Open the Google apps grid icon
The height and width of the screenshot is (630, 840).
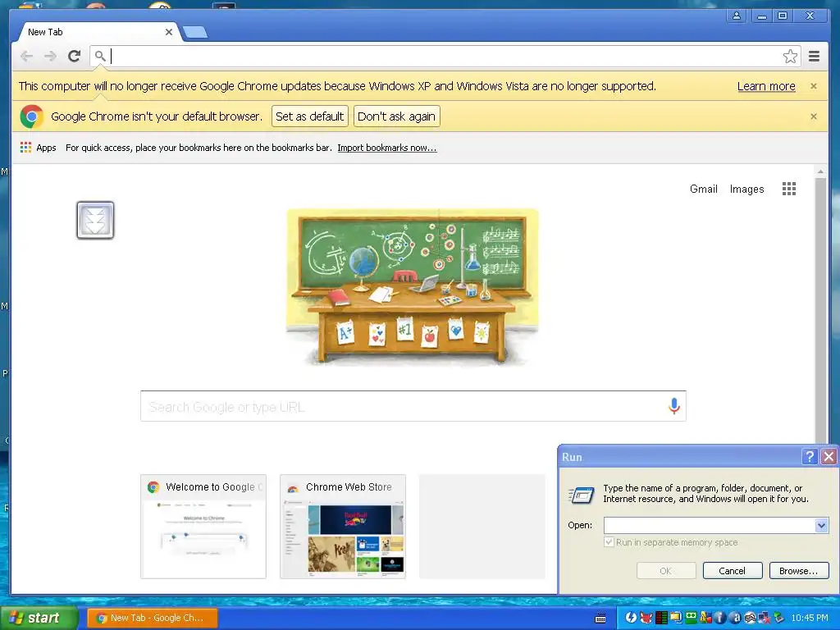(788, 189)
